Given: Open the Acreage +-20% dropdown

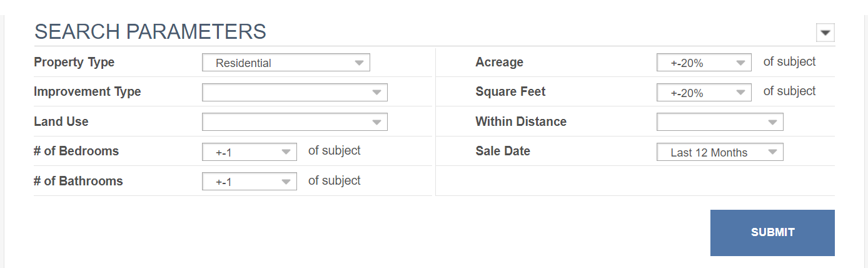Looking at the screenshot, I should click(704, 63).
